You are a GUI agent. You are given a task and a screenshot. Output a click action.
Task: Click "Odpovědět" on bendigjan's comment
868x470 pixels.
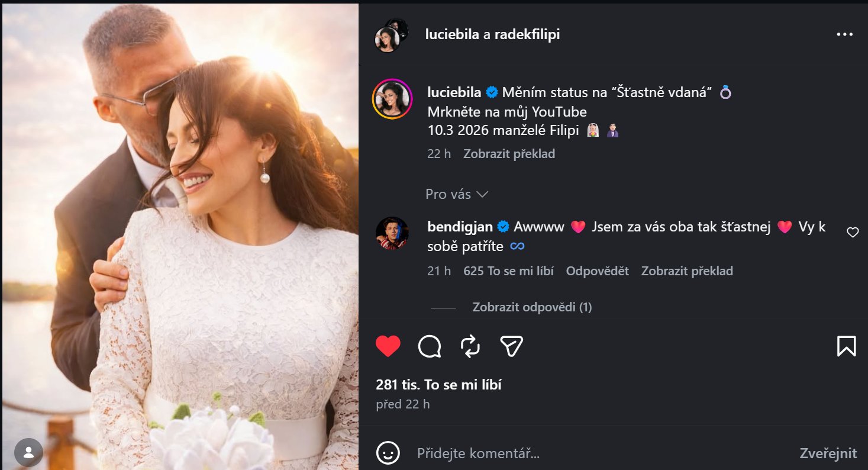coord(597,271)
